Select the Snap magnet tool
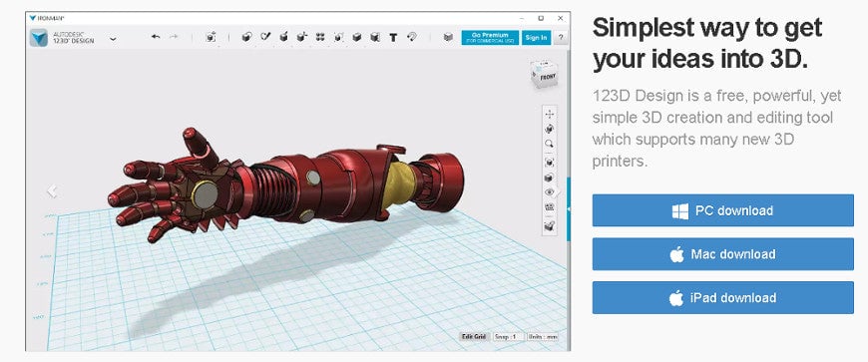 click(x=411, y=37)
